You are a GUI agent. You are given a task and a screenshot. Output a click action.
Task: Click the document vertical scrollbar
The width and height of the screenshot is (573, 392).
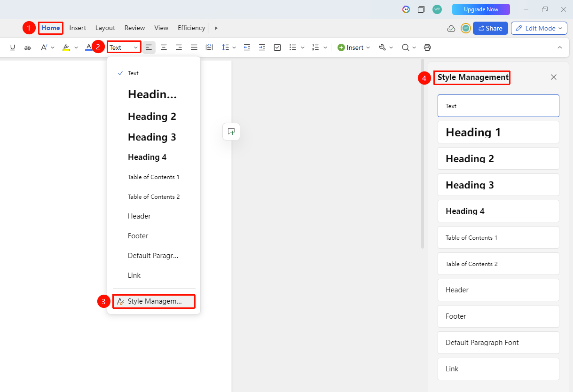click(x=423, y=154)
